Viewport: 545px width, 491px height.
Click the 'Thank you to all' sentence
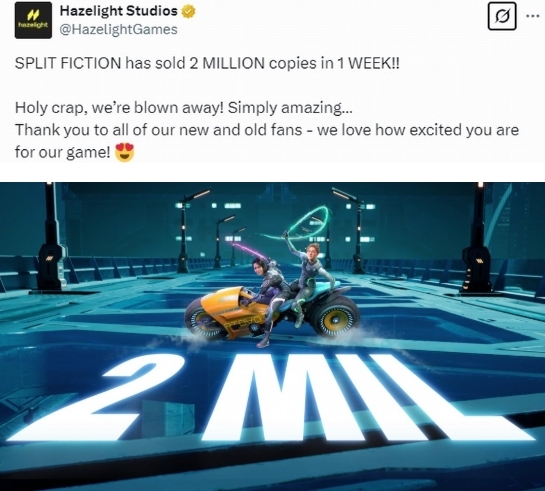coord(267,130)
